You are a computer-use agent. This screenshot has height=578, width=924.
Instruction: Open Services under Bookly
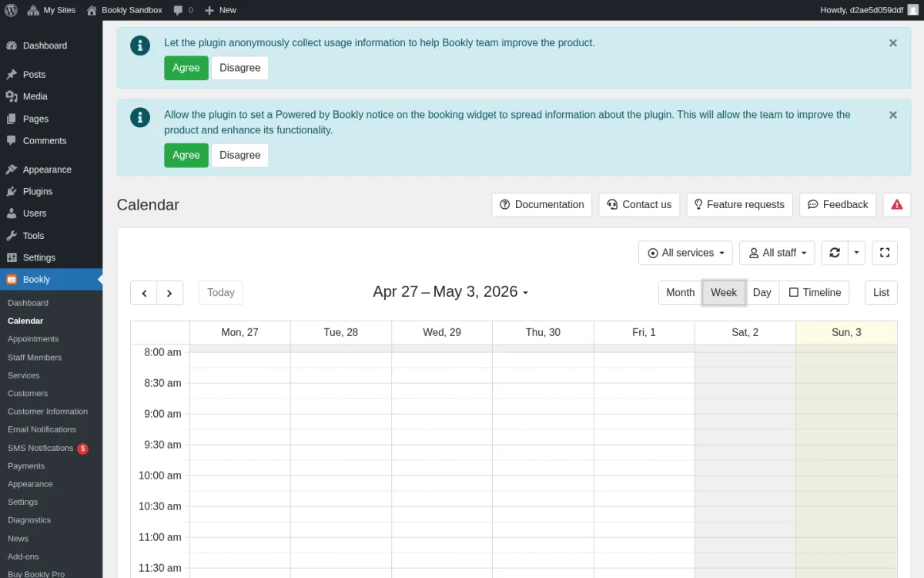(51, 375)
